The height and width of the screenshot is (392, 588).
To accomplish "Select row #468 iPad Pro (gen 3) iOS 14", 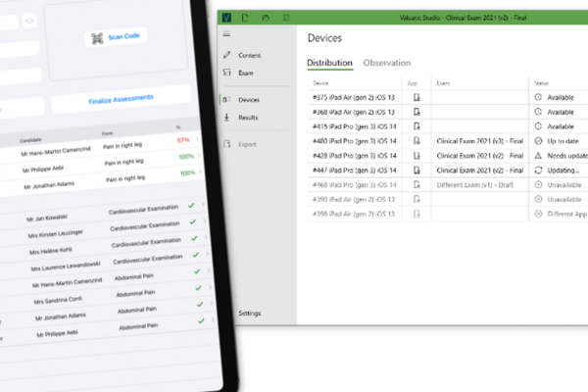I will coord(448,185).
